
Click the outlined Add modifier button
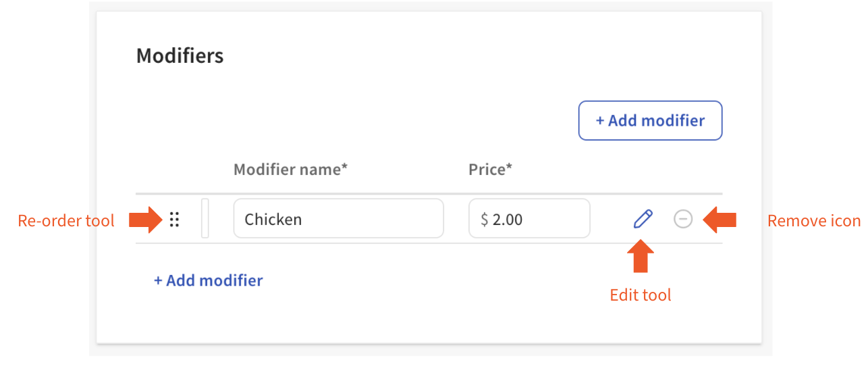pos(650,121)
